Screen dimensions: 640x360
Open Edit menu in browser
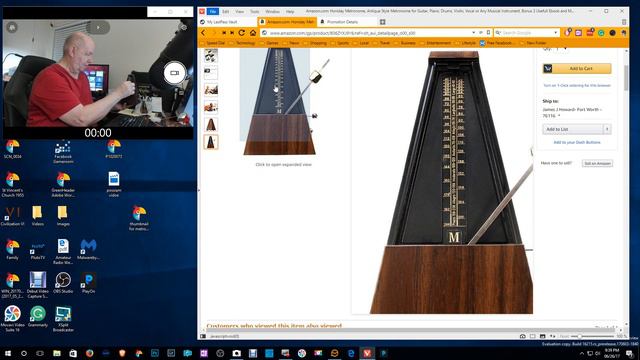[x=225, y=11]
